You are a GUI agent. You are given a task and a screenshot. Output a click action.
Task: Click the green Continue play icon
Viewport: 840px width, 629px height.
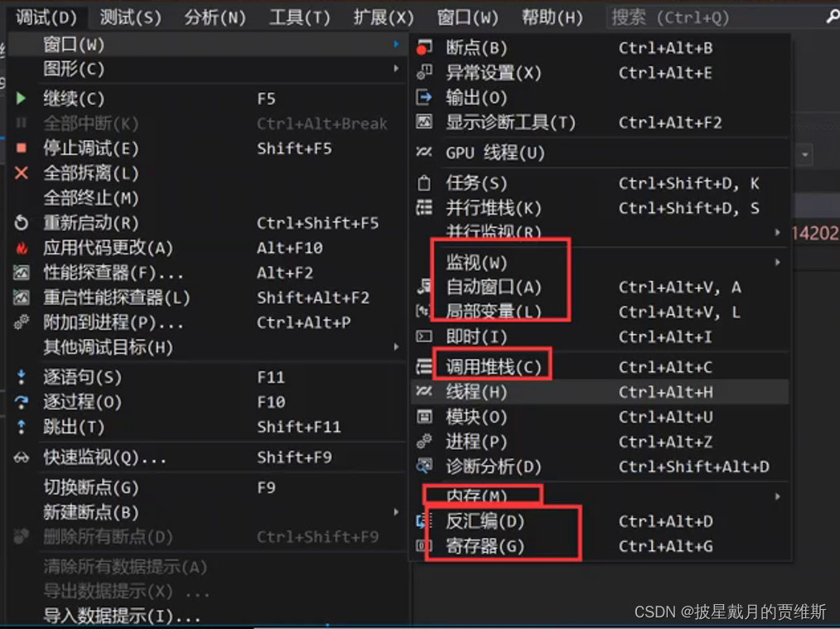[x=21, y=99]
